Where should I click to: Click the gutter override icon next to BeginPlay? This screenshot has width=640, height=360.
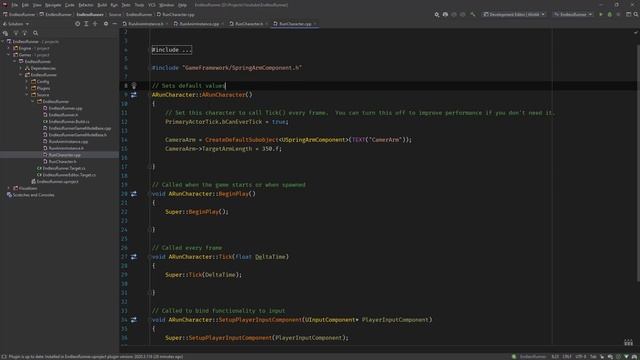pyautogui.click(x=134, y=194)
